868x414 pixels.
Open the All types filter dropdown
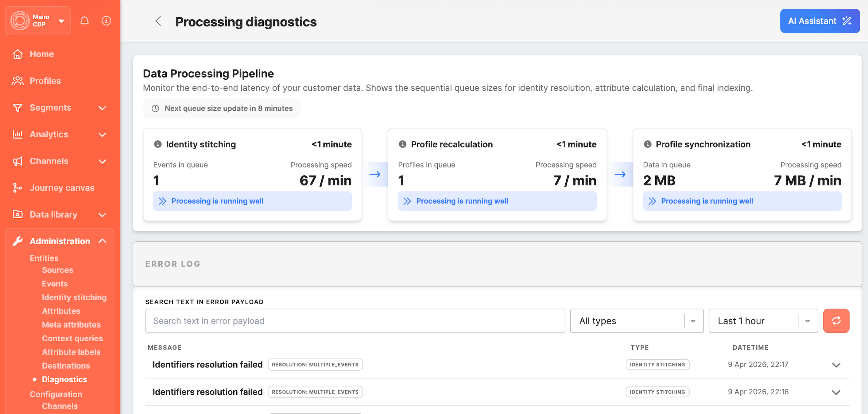[x=636, y=321]
